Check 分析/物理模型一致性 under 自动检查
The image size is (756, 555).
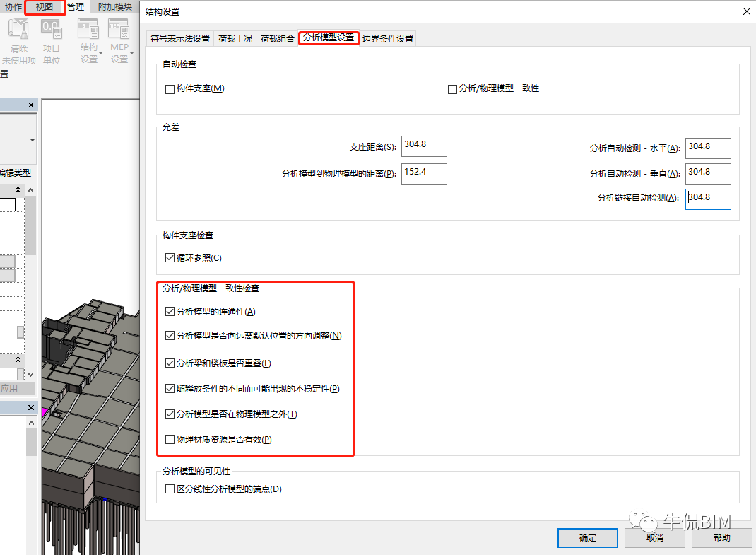click(x=451, y=88)
